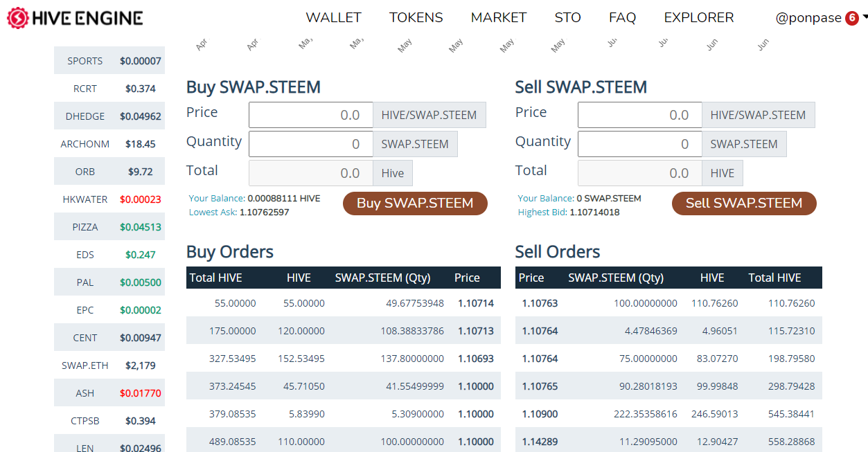Select ORB token in sidebar

(109, 172)
